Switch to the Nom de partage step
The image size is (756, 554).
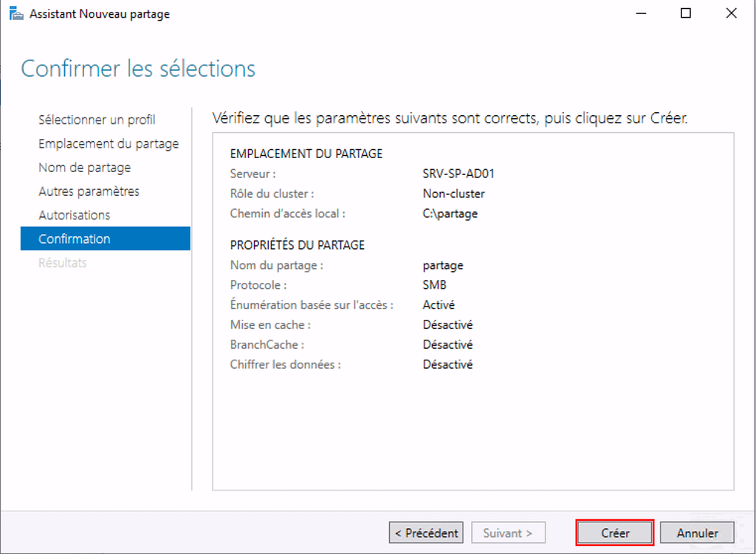point(84,168)
